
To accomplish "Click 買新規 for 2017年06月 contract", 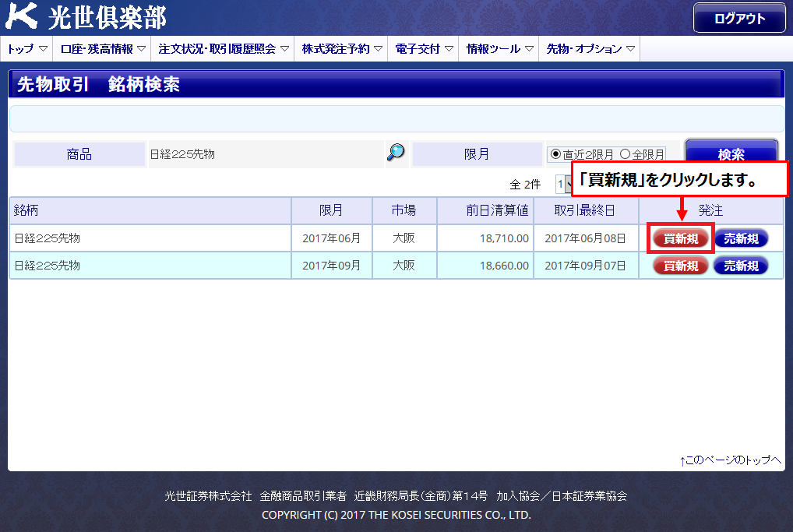I will click(x=681, y=238).
